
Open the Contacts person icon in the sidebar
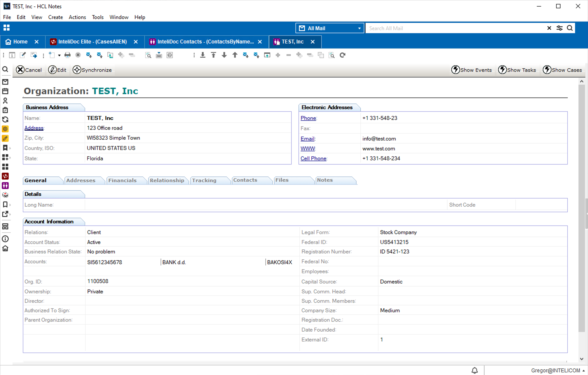(x=5, y=101)
